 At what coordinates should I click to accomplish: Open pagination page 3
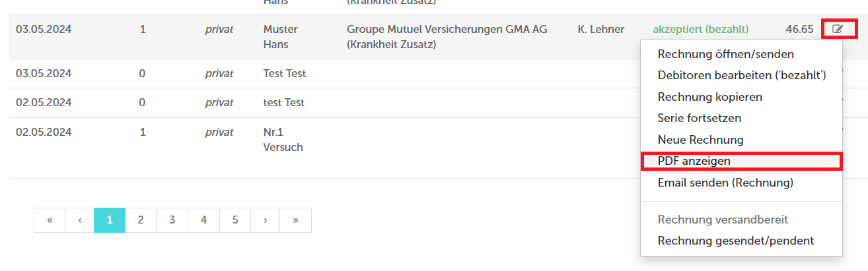[172, 220]
